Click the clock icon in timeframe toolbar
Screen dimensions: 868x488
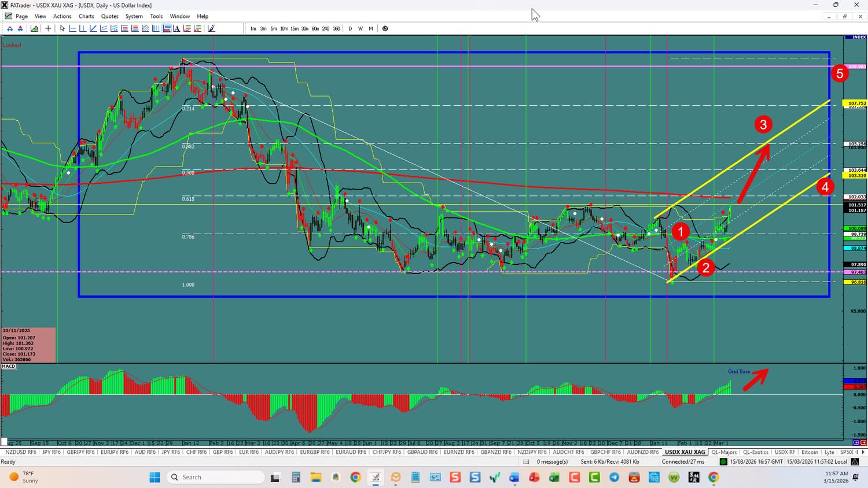click(385, 28)
